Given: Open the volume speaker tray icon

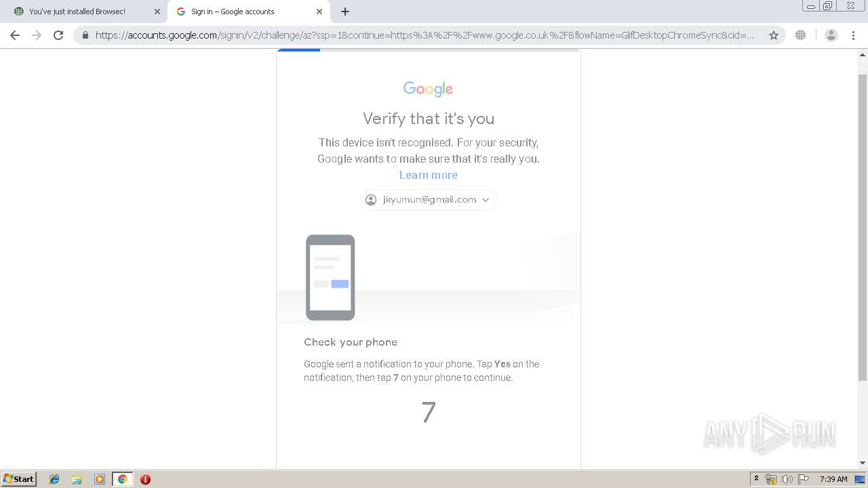Looking at the screenshot, I should 787,479.
